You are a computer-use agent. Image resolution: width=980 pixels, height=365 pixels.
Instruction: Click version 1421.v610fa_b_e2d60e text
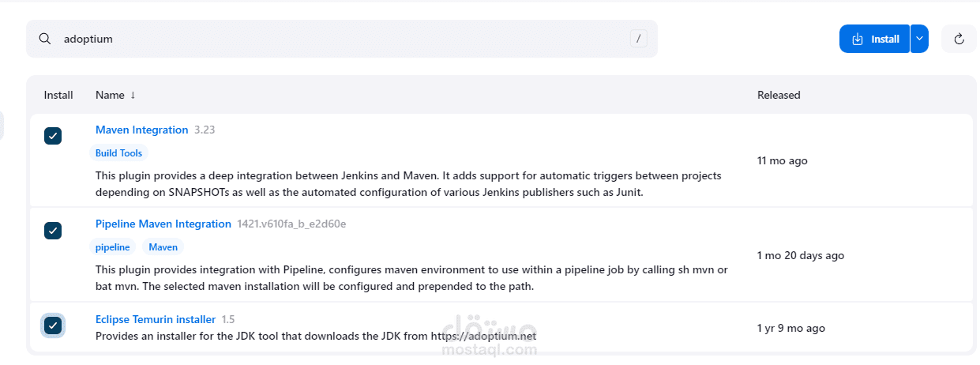[x=291, y=224]
